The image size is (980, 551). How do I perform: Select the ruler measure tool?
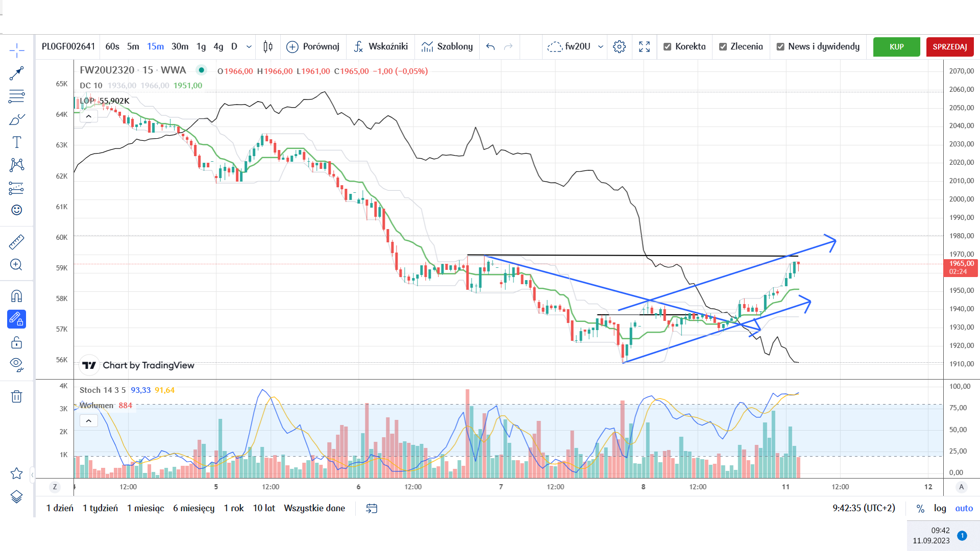tap(17, 242)
